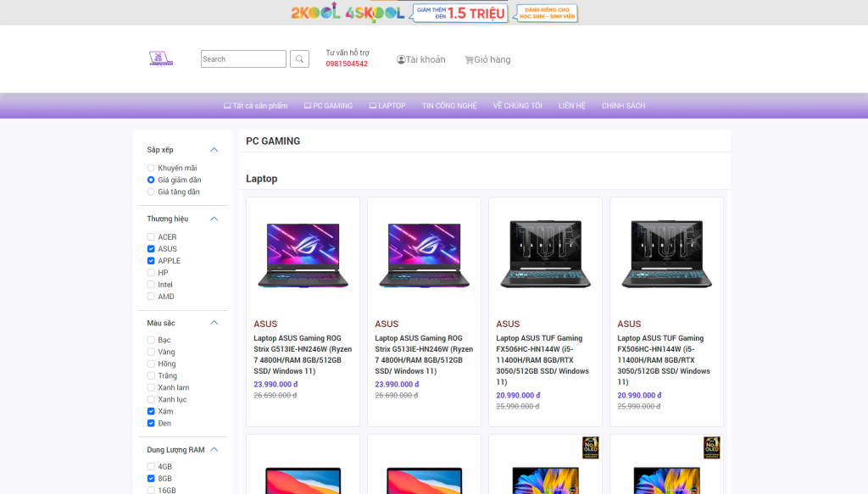Check the ACER brand filter
Image resolution: width=868 pixels, height=494 pixels.
tap(151, 236)
